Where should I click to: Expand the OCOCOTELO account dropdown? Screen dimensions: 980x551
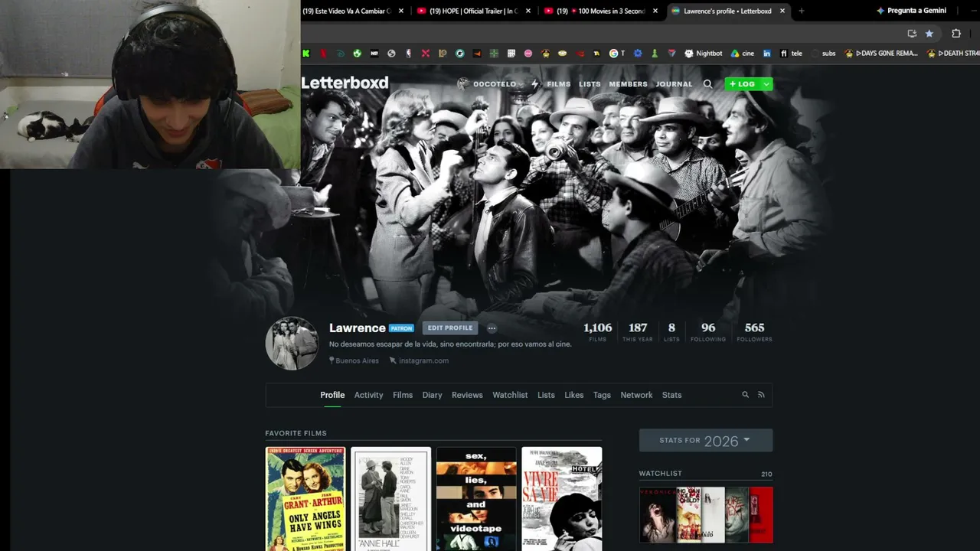(521, 84)
